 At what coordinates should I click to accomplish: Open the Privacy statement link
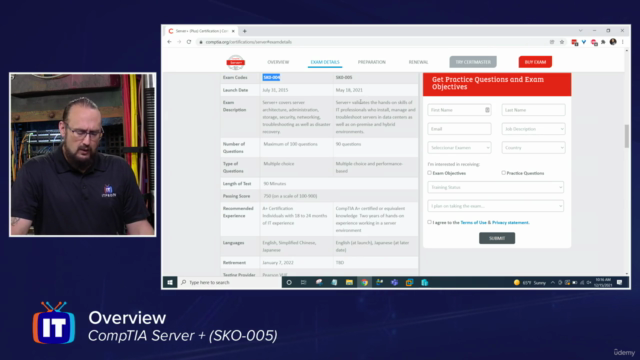pyautogui.click(x=511, y=222)
